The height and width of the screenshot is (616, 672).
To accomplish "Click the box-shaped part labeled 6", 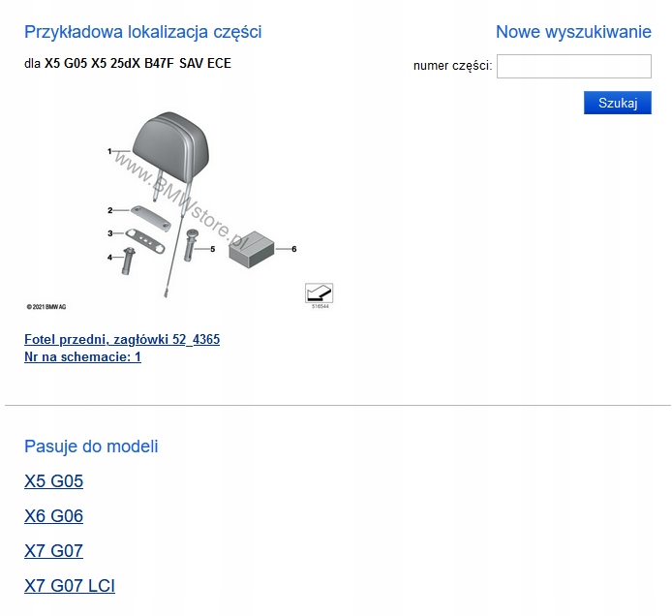I will point(252,250).
